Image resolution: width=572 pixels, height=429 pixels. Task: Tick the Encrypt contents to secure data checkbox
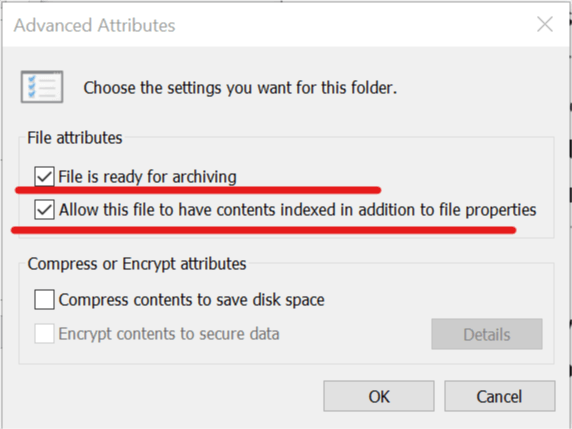(x=45, y=333)
